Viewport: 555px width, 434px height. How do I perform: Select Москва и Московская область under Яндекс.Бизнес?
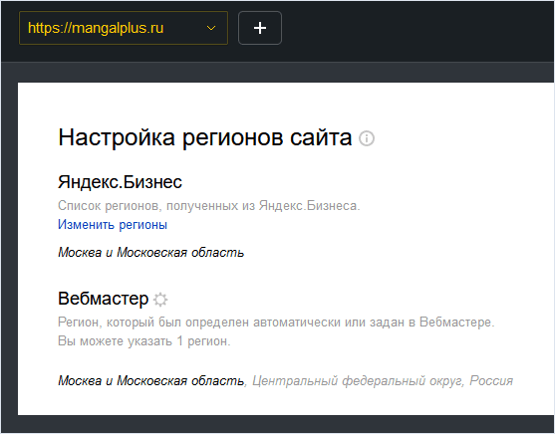[x=151, y=253]
